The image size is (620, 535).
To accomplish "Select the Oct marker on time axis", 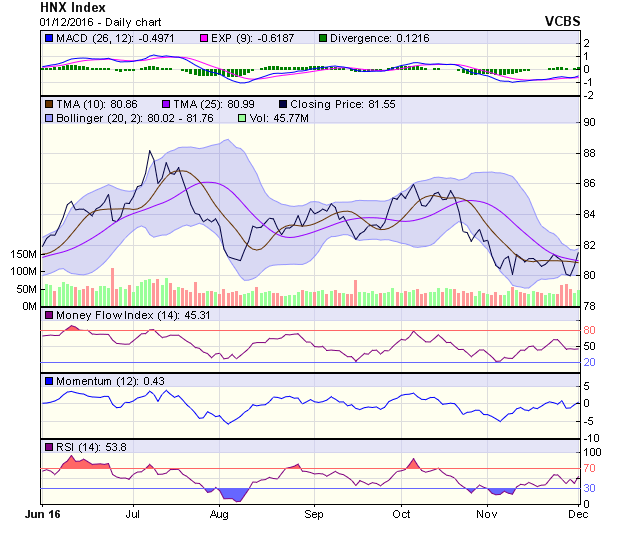I will click(x=402, y=513).
